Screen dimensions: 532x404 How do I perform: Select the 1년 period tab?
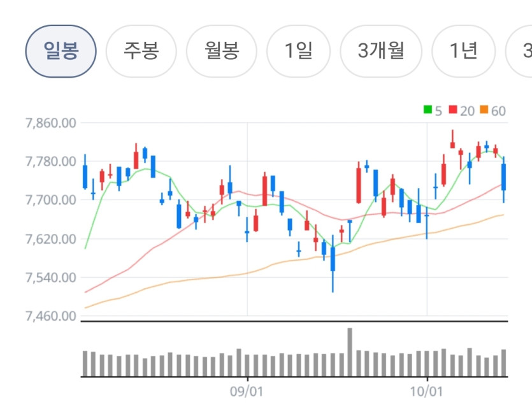[x=463, y=51]
